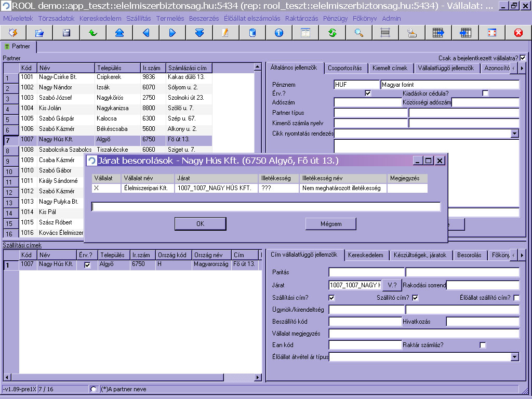The width and height of the screenshot is (532, 399).
Task: Go to next record with right arrow
Action: (172, 33)
